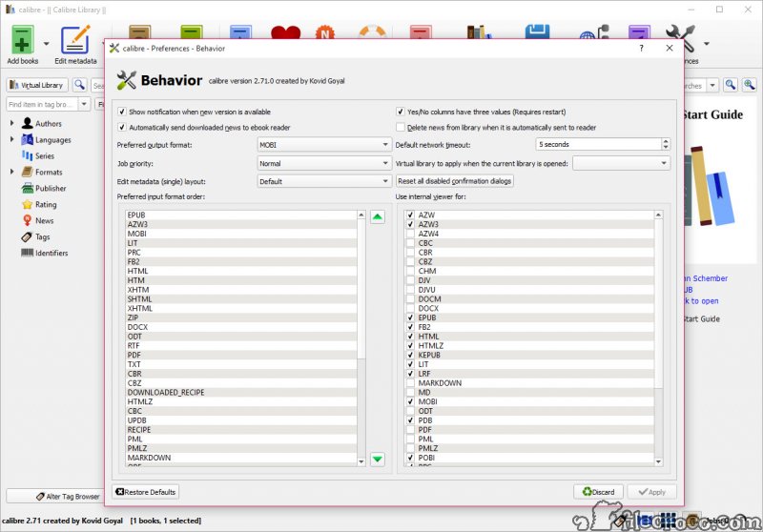Toggle Automatically send downloaded news to reader

point(122,128)
